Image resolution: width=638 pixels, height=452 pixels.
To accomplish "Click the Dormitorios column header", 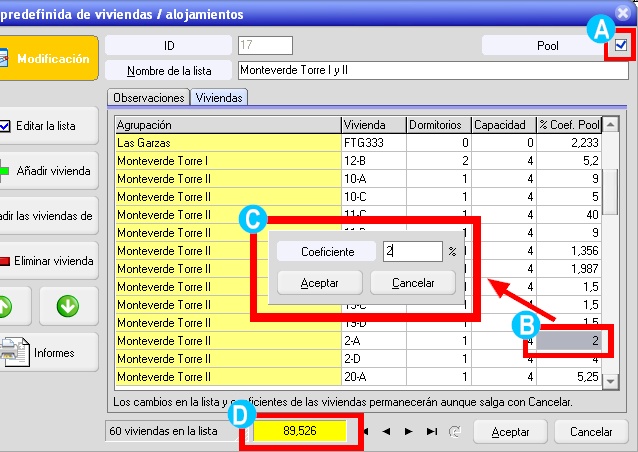I will click(439, 125).
